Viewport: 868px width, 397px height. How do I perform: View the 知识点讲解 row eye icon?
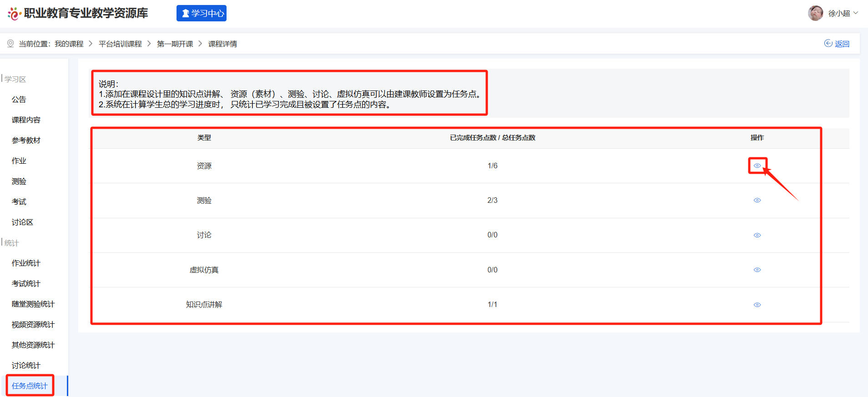[x=757, y=305]
